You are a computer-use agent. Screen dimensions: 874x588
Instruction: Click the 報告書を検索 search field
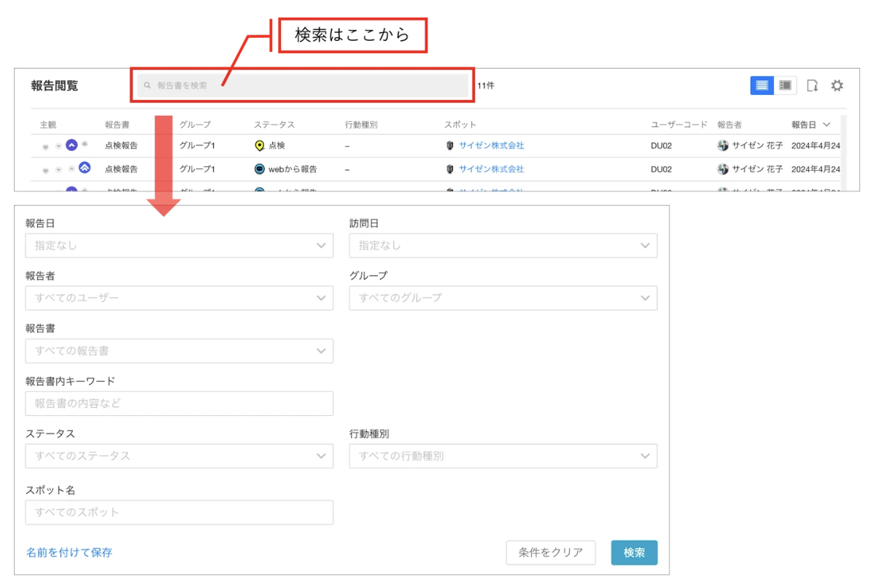pyautogui.click(x=303, y=85)
